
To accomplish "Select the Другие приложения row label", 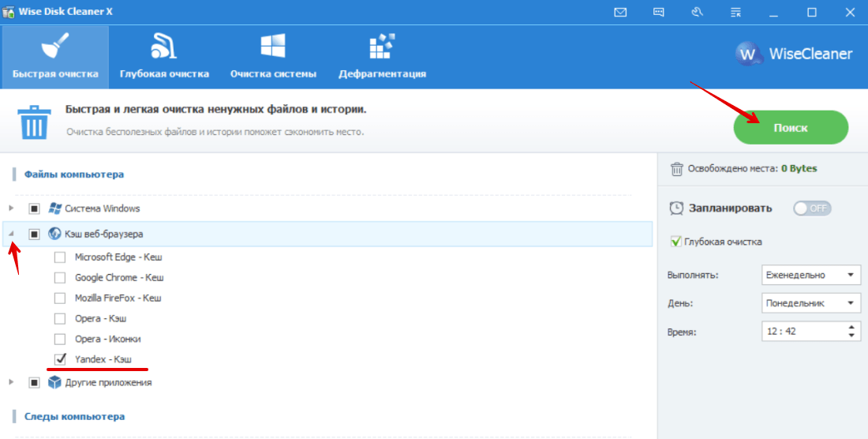I will coord(109,382).
